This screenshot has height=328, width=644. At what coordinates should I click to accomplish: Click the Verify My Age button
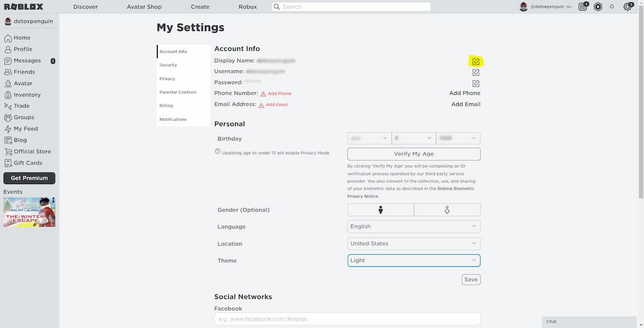point(413,154)
